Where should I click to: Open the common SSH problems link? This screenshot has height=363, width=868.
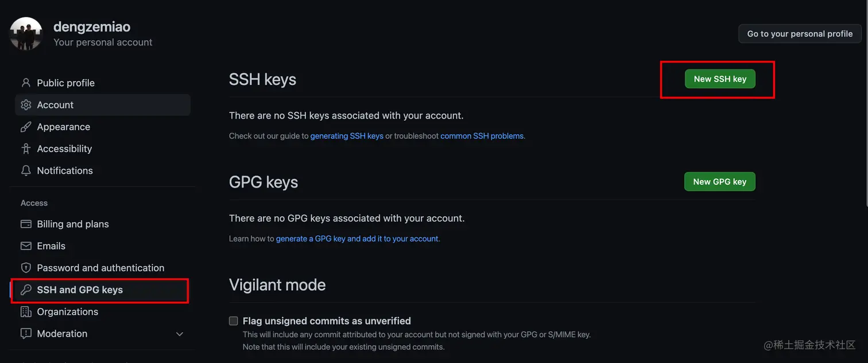[482, 136]
